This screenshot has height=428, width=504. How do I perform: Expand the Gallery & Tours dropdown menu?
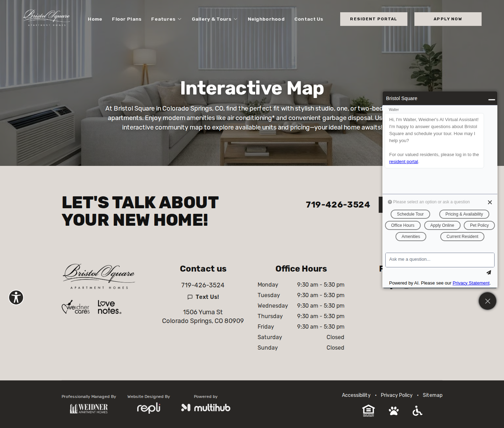click(215, 19)
